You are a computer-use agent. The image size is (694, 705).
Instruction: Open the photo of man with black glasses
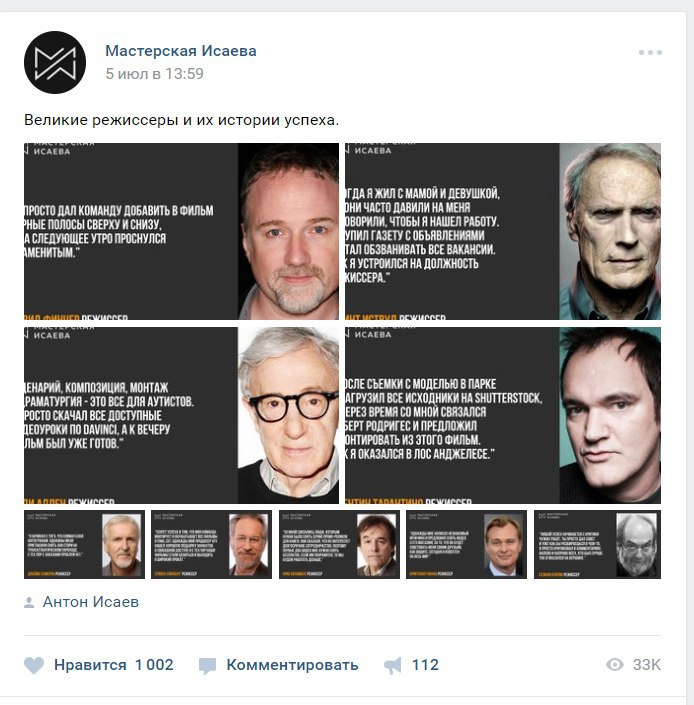181,415
